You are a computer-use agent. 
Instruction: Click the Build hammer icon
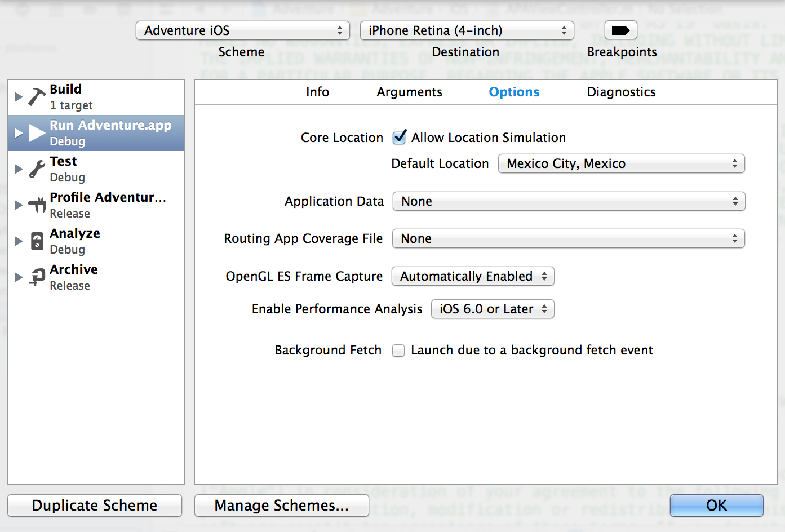point(37,97)
